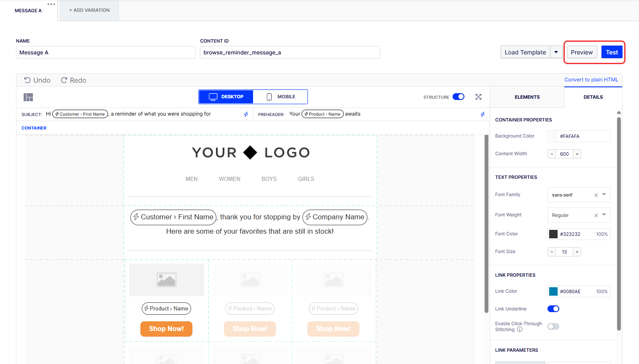639x364 pixels.
Task: Open the Load Template dropdown arrow
Action: click(x=556, y=52)
